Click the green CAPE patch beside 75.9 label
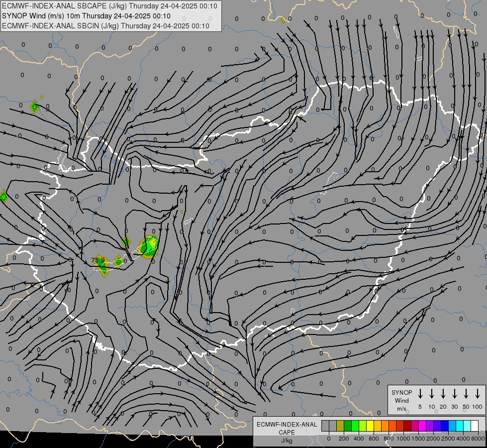The width and height of the screenshot is (487, 448). point(102,266)
